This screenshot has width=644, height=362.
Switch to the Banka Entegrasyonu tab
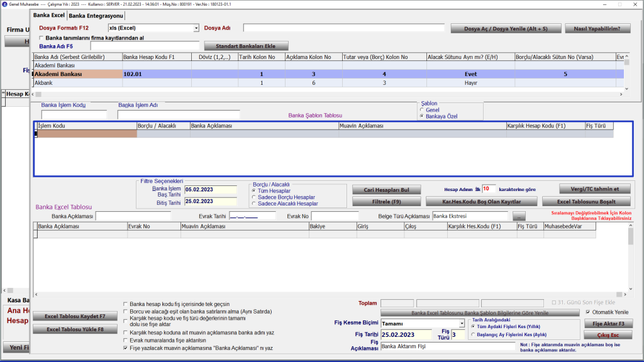[96, 16]
